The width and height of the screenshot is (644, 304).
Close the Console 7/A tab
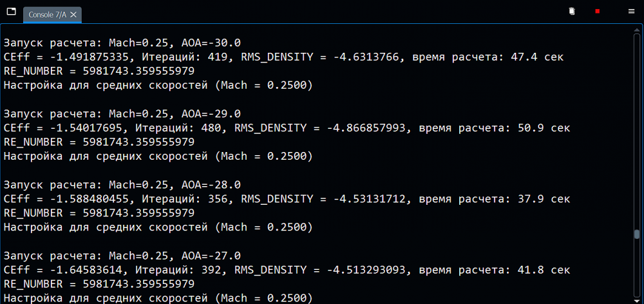coord(73,14)
